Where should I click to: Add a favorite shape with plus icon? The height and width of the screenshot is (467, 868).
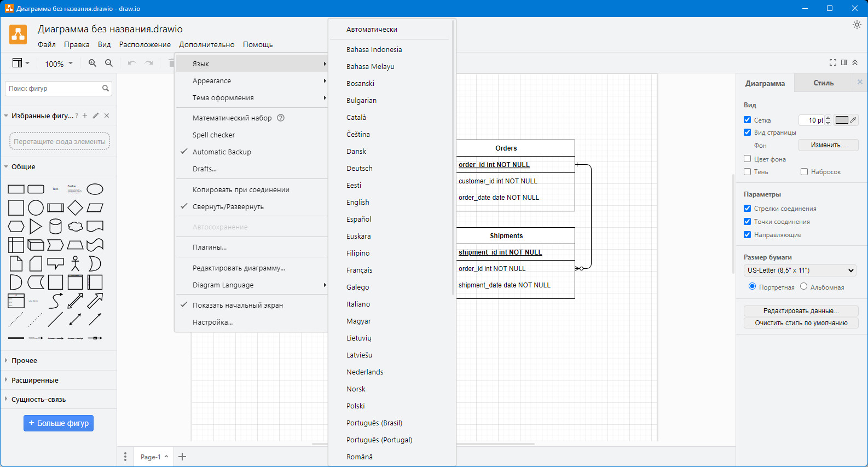85,116
